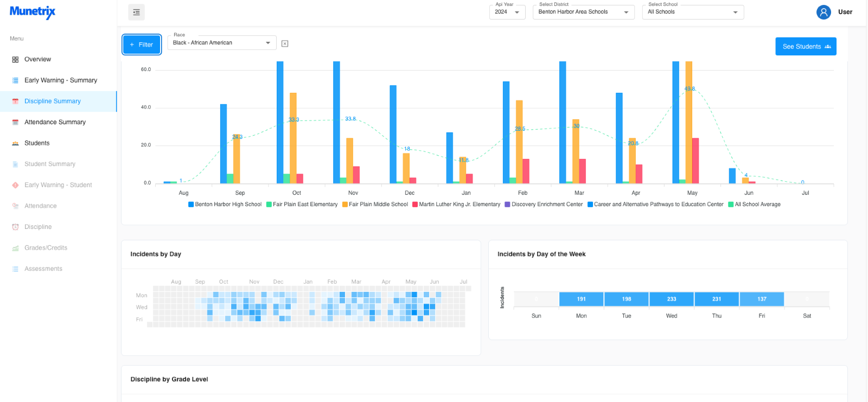Viewport: 868px width, 402px height.
Task: Toggle Fair Plain Middle School legend series
Action: point(375,205)
